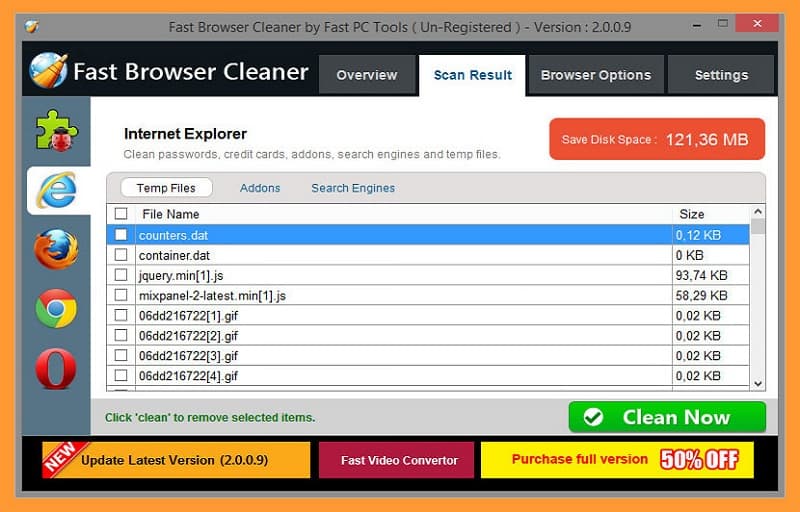Screen dimensions: 800x512
Task: Open the Browser Options tab
Action: click(595, 75)
